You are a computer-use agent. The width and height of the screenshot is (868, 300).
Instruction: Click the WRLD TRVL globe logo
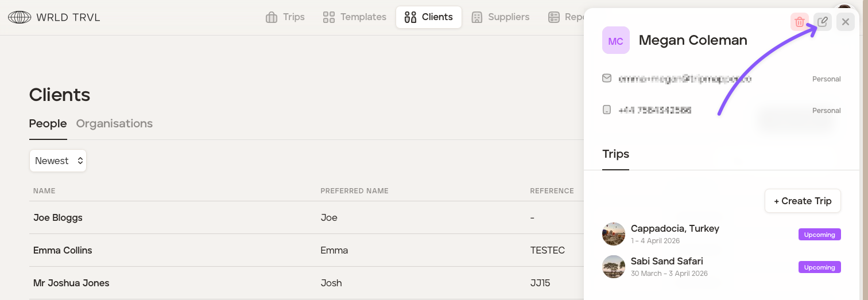tap(20, 17)
